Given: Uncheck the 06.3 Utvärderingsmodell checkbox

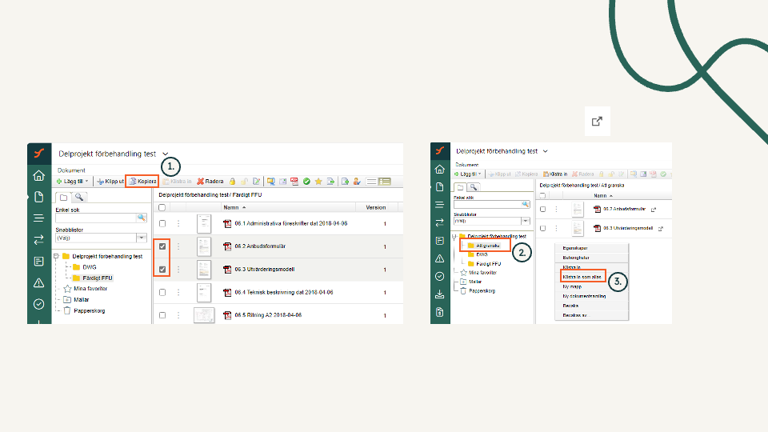Looking at the screenshot, I should point(162,269).
